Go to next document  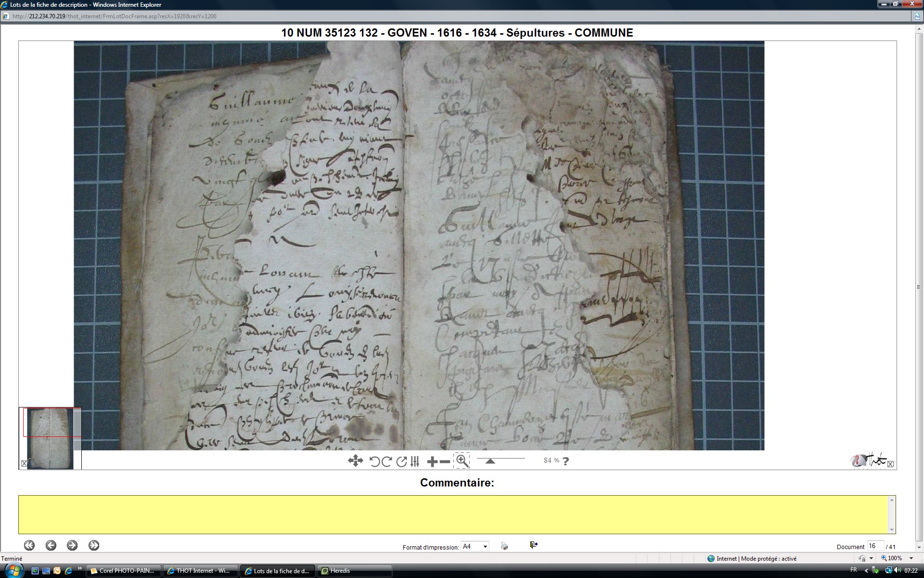click(x=72, y=545)
